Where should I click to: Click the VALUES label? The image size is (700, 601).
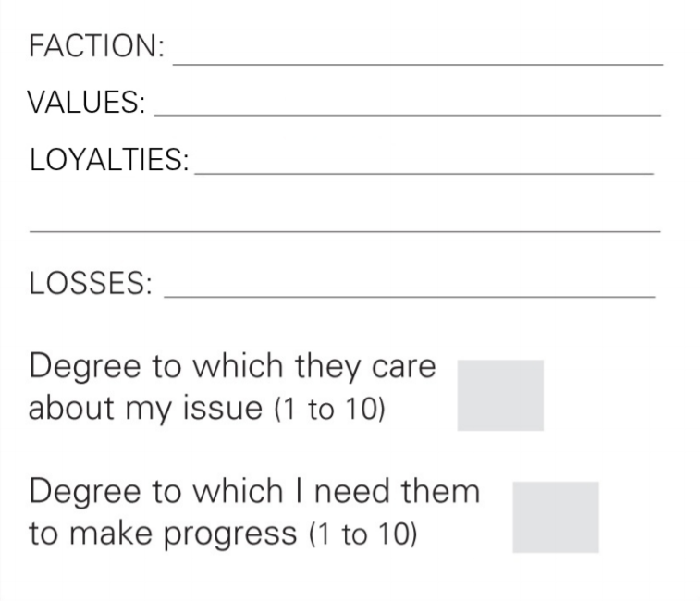coord(86,102)
